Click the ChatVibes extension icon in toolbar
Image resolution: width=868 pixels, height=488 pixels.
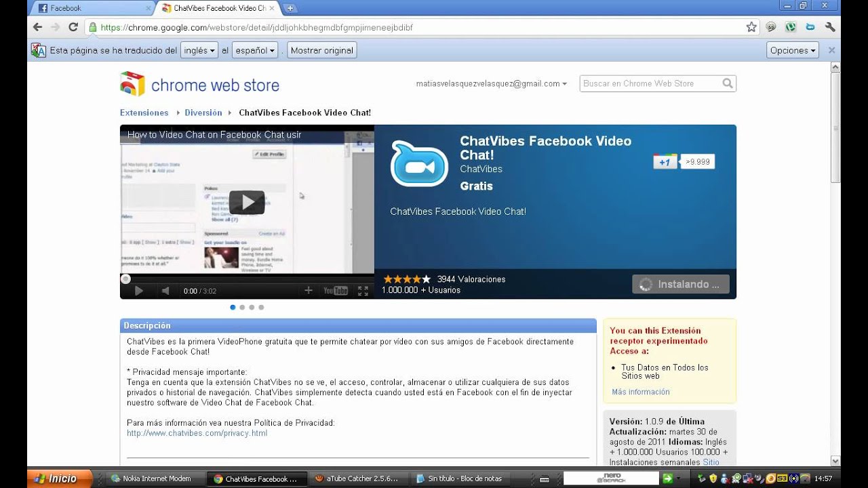(x=810, y=27)
